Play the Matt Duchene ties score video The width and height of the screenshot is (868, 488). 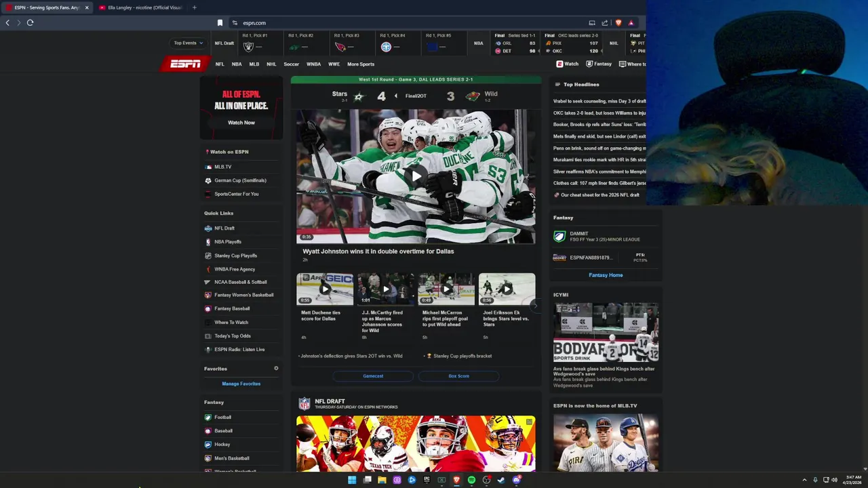pos(325,289)
